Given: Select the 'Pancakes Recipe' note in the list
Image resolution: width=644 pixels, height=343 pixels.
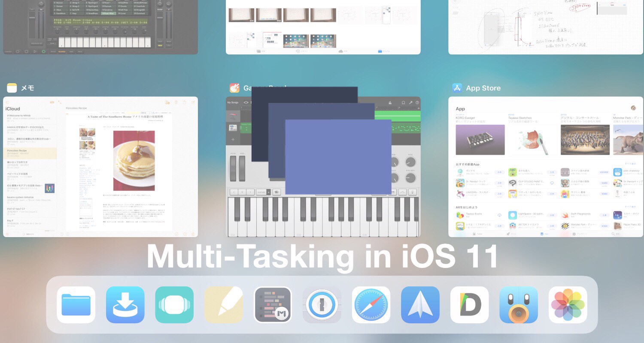Looking at the screenshot, I should tap(30, 153).
